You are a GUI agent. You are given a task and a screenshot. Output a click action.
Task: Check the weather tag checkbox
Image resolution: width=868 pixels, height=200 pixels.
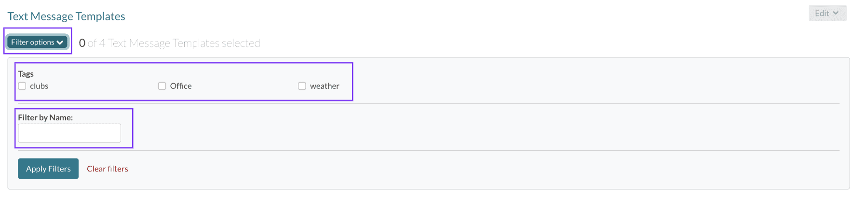[302, 86]
